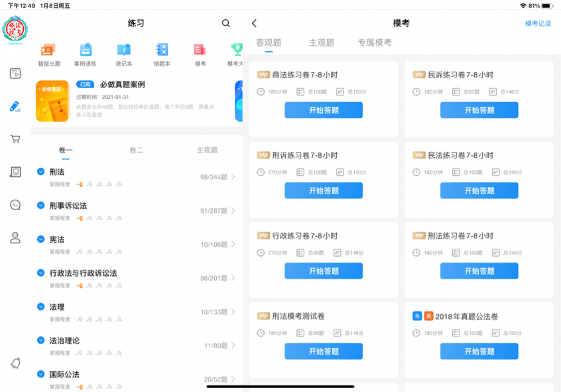This screenshot has width=561, height=392.
Task: Tap the 已购 purchased badge
Action: point(85,84)
